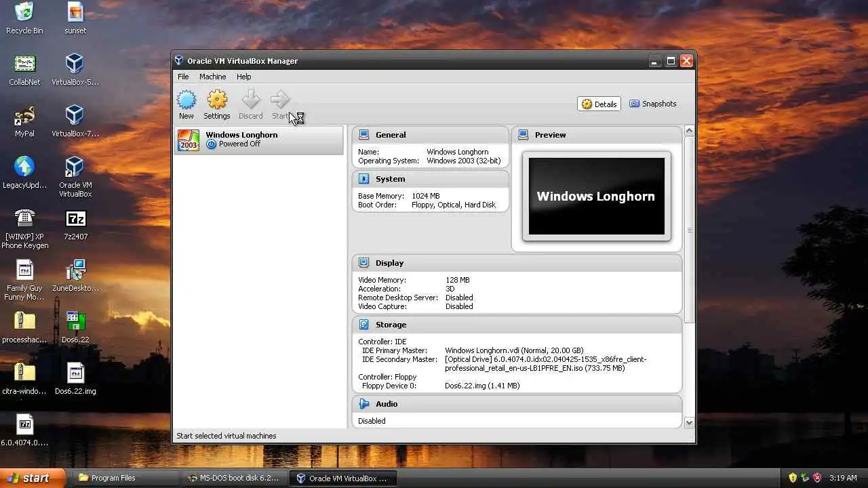Open the Oracle VM VirtualBox desktop shortcut
Viewport: 868px width, 488px height.
(x=75, y=167)
